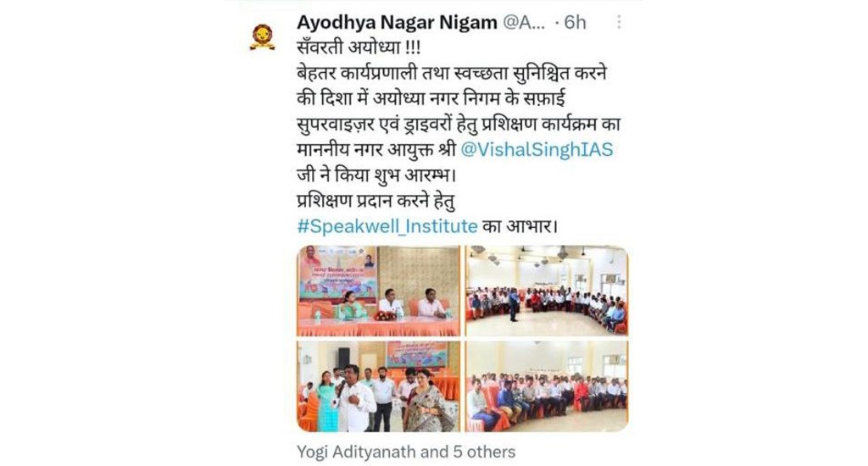Click the 6h timestamp of the tweet
The width and height of the screenshot is (868, 466).
point(575,22)
